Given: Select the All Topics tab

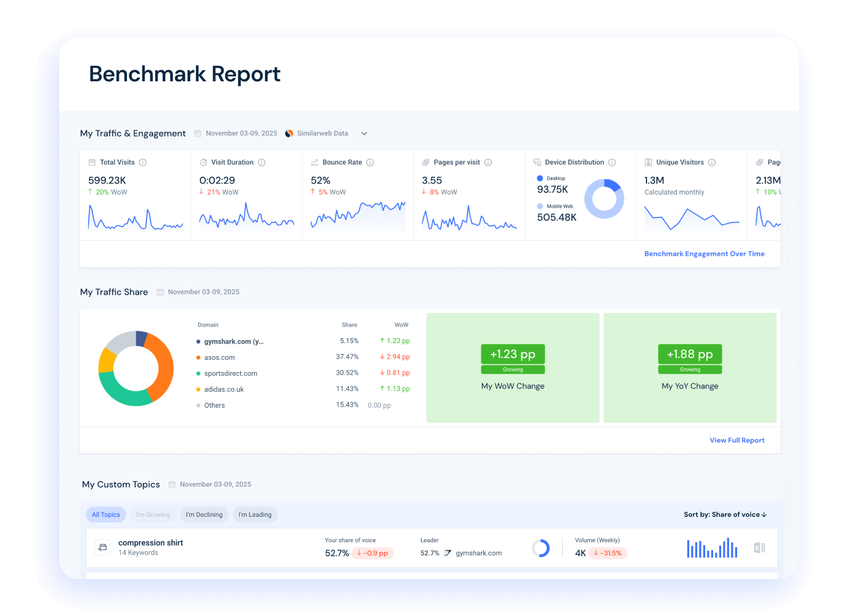Looking at the screenshot, I should click(105, 514).
